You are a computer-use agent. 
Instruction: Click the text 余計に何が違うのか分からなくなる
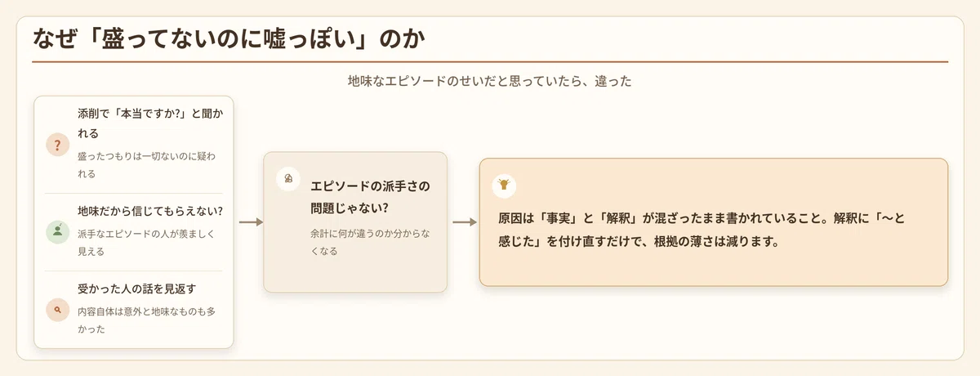tap(372, 242)
